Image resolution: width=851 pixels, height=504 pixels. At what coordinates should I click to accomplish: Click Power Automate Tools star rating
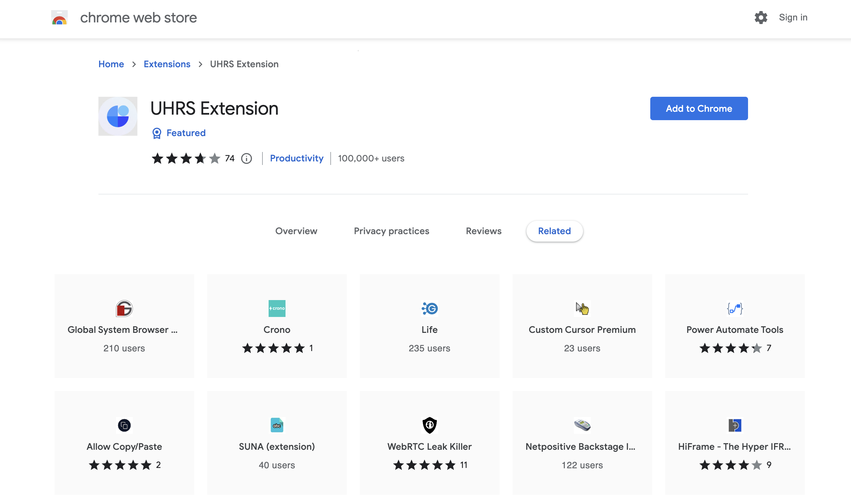[x=730, y=348]
